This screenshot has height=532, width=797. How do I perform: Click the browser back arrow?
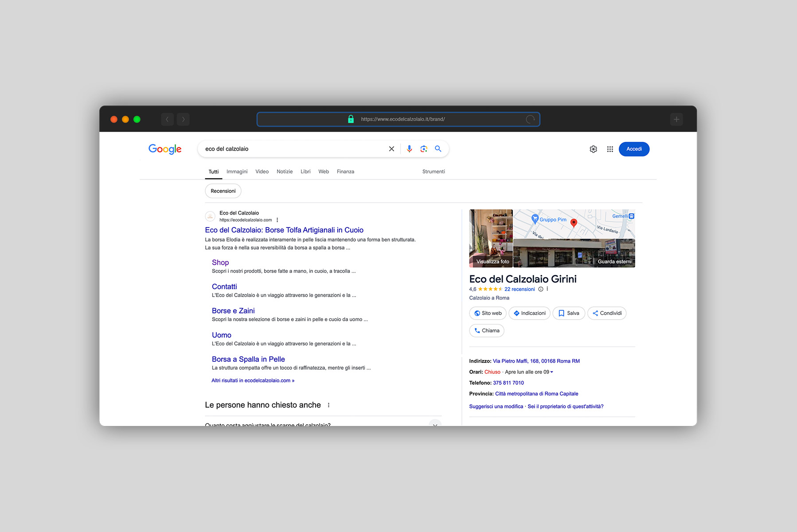167,119
